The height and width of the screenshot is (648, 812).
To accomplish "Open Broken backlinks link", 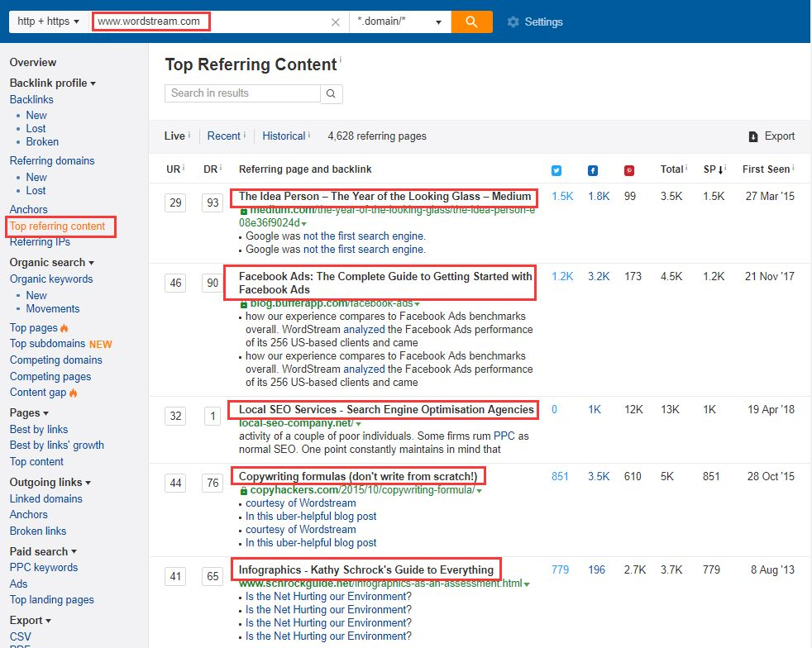I will point(42,142).
